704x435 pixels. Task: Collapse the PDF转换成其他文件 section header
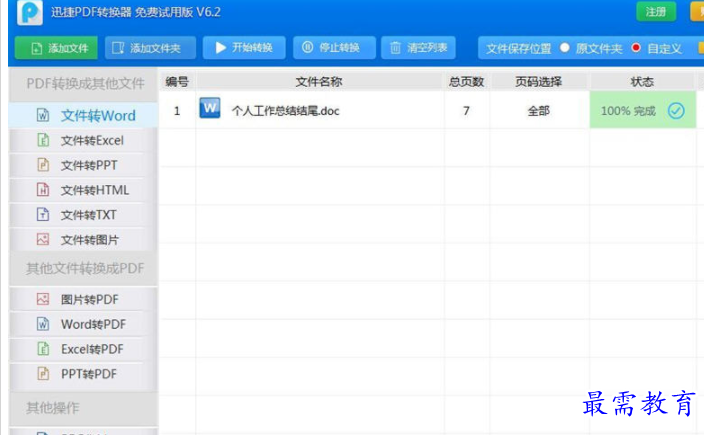(84, 84)
